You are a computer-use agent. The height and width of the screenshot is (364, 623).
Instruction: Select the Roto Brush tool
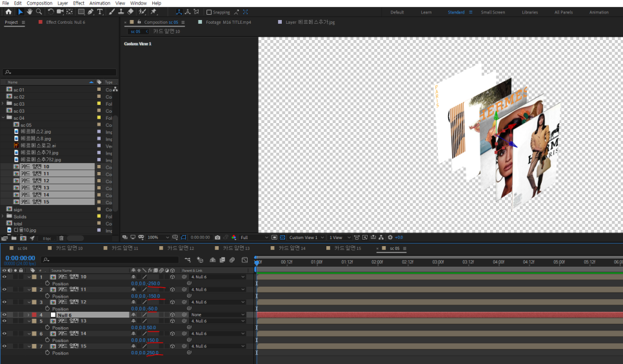143,12
